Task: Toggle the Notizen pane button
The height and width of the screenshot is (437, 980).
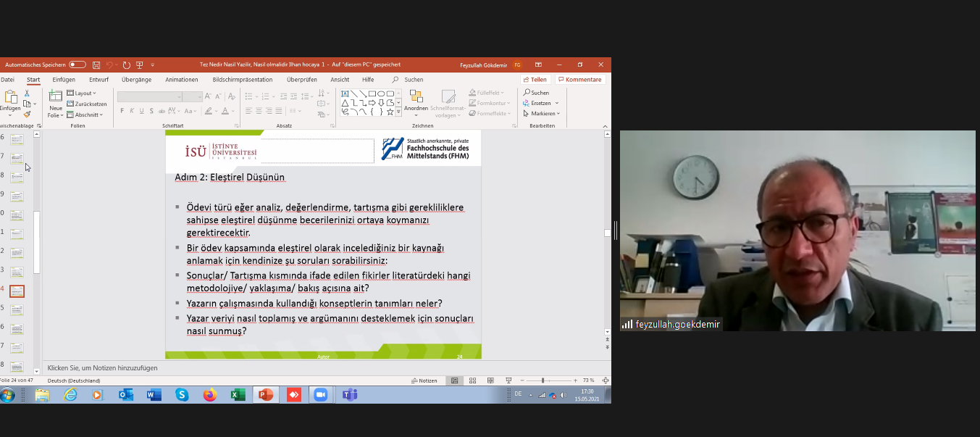Action: [424, 380]
